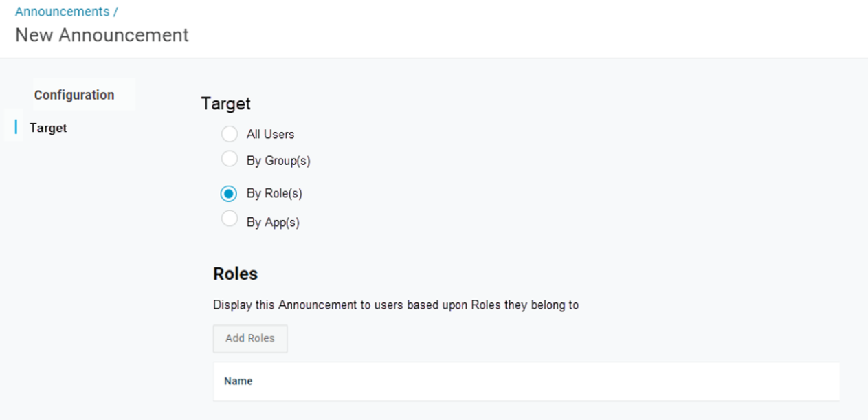The width and height of the screenshot is (868, 420).
Task: Click the By App(s) option label
Action: (273, 222)
